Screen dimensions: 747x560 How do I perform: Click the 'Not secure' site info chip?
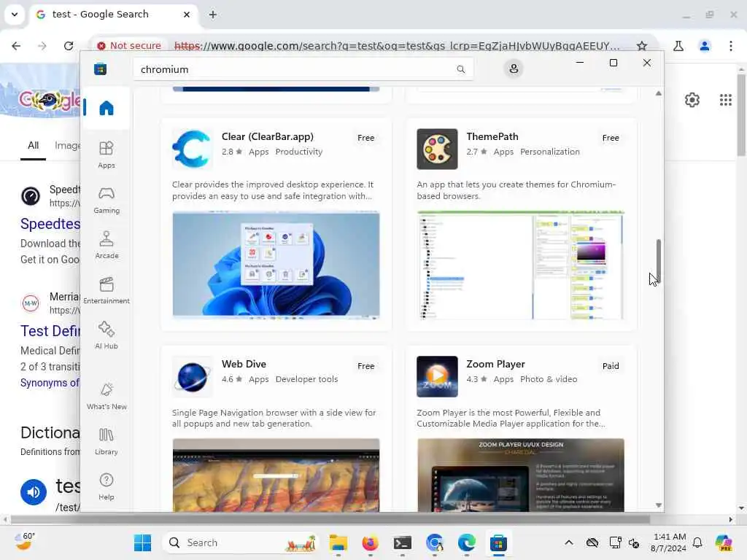tap(129, 46)
